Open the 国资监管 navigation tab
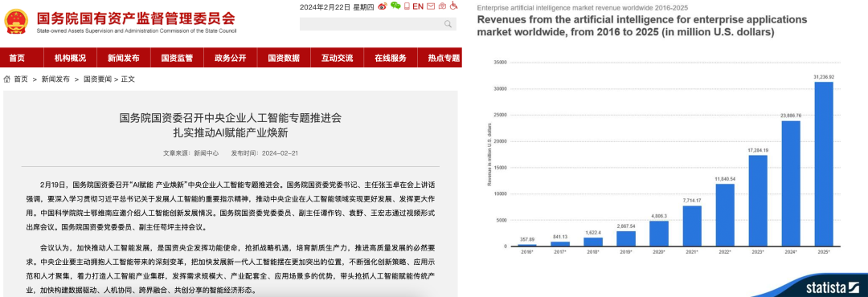Viewport: 868px width, 297px height. click(177, 58)
